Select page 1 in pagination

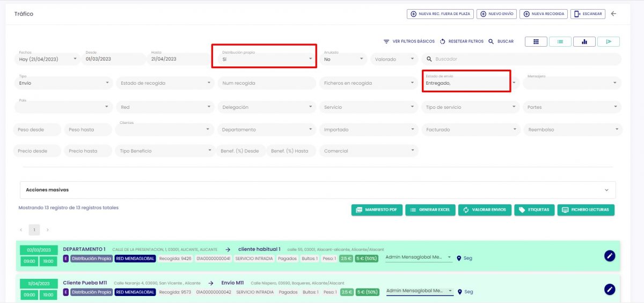(34, 230)
